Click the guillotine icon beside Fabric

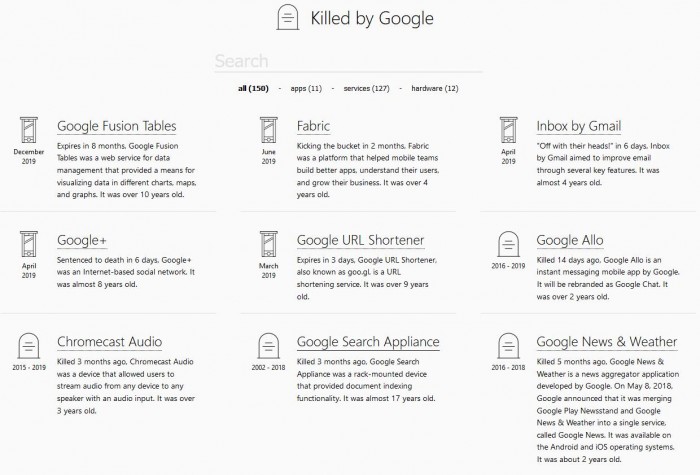point(268,130)
